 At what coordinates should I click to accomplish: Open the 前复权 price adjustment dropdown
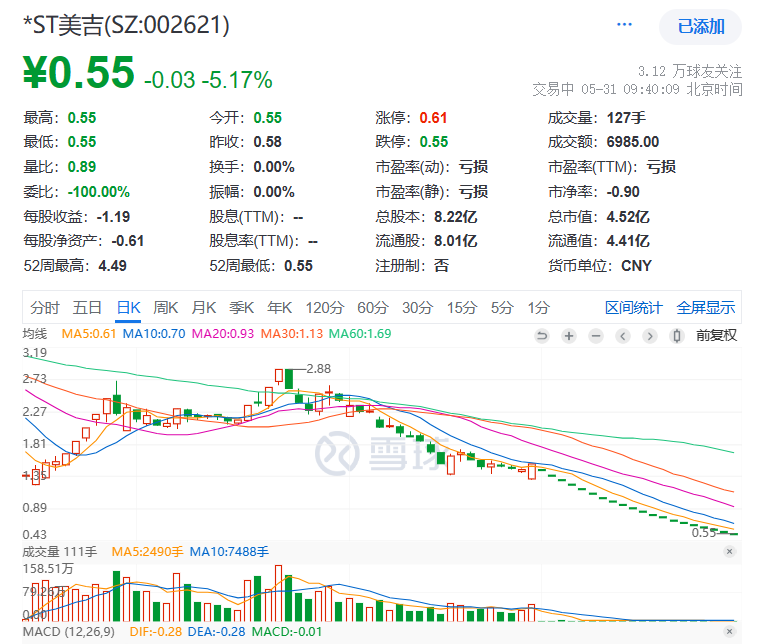716,335
